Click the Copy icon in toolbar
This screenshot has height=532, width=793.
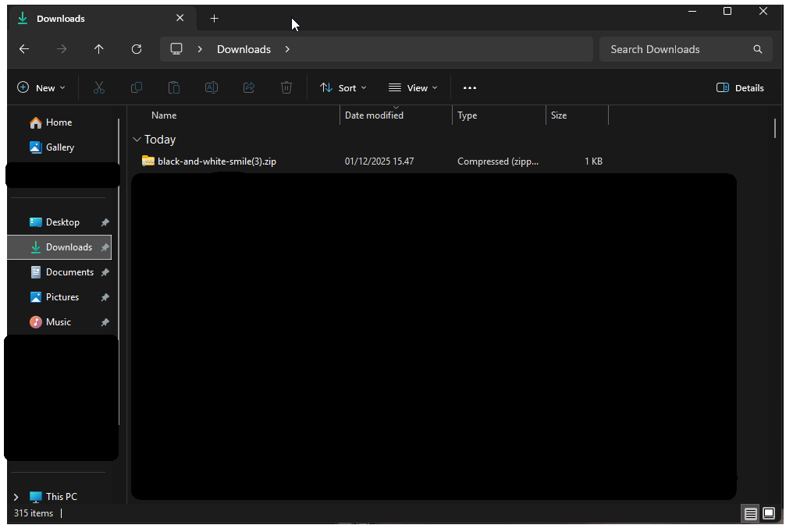pyautogui.click(x=137, y=88)
